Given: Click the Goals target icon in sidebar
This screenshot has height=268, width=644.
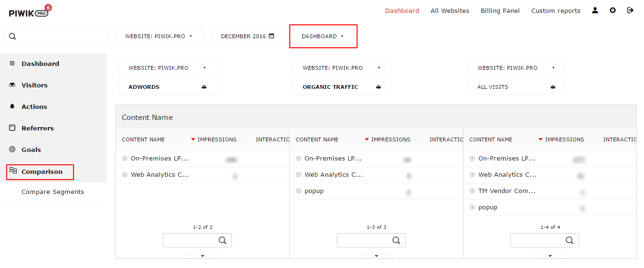Looking at the screenshot, I should tap(12, 150).
